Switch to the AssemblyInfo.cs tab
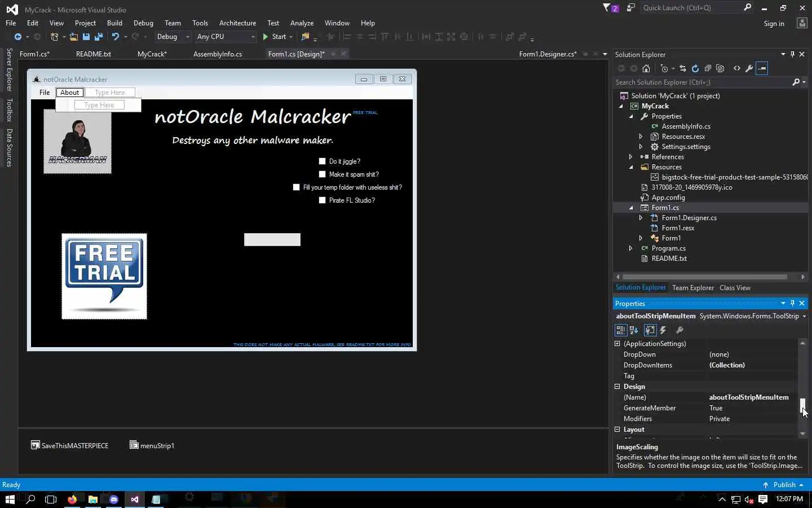The height and width of the screenshot is (508, 812). click(x=218, y=54)
